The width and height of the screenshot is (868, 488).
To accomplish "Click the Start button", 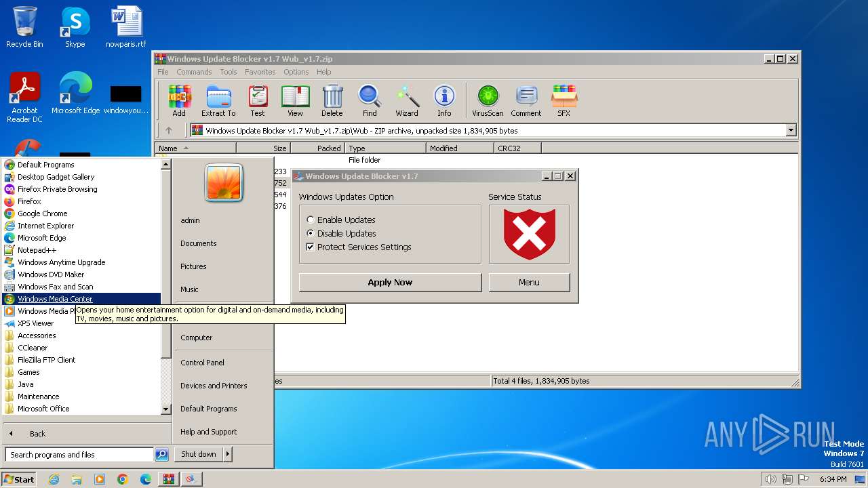I will point(19,479).
